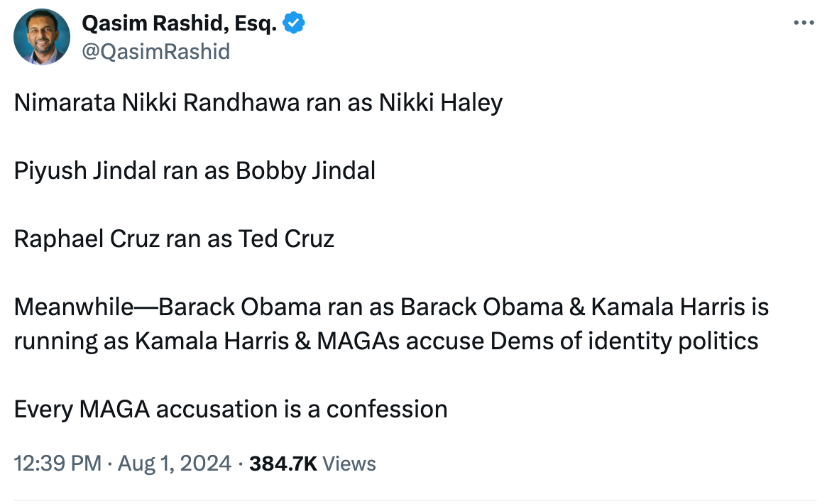Open Qasim Rashid's profile picture
Image resolution: width=832 pixels, height=504 pixels.
coord(42,37)
